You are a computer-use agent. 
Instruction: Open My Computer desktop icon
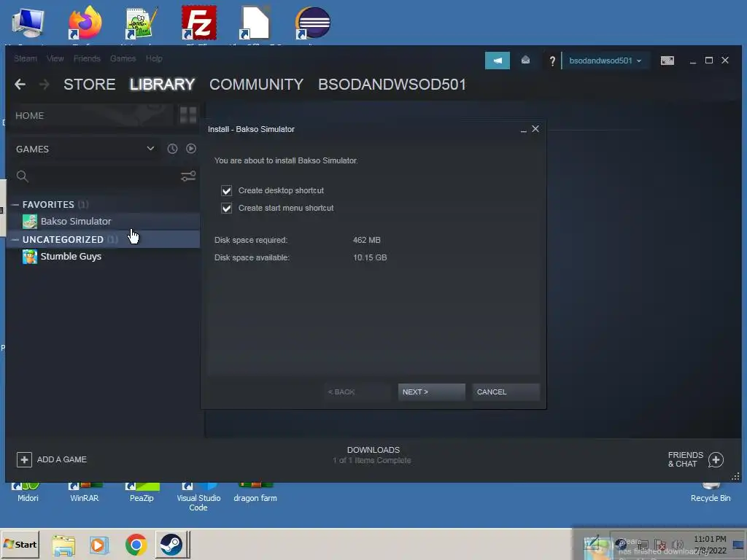click(x=28, y=23)
